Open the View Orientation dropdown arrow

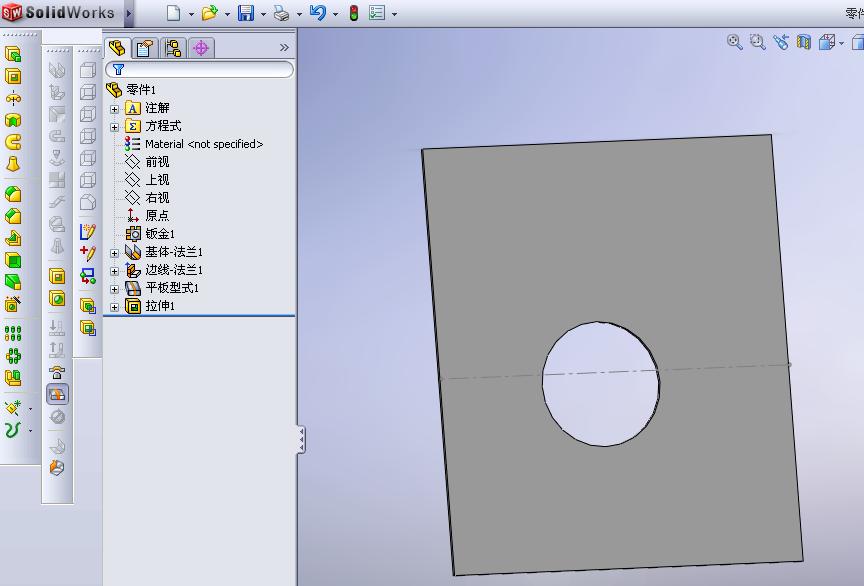841,43
